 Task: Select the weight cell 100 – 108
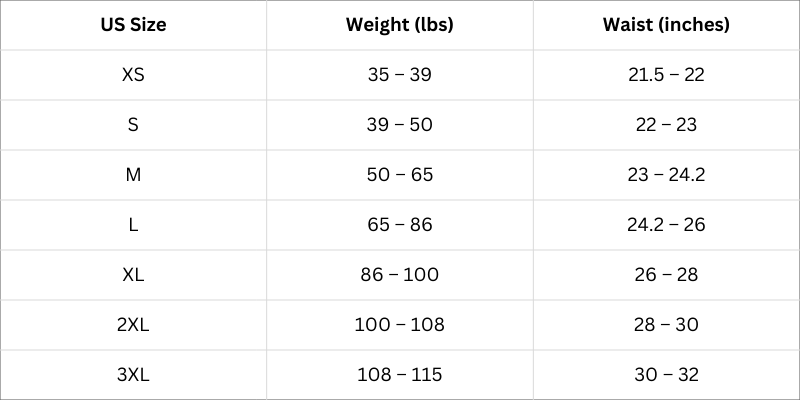coord(399,325)
